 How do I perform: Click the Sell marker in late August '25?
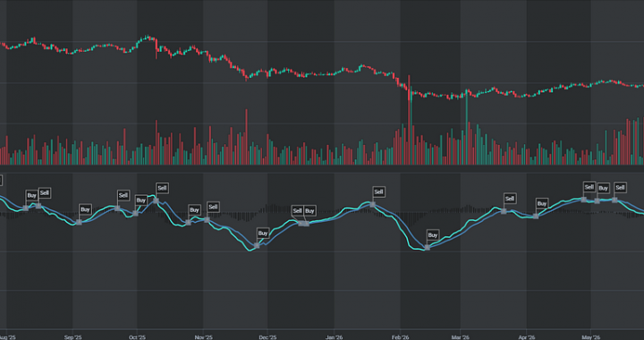click(x=45, y=193)
